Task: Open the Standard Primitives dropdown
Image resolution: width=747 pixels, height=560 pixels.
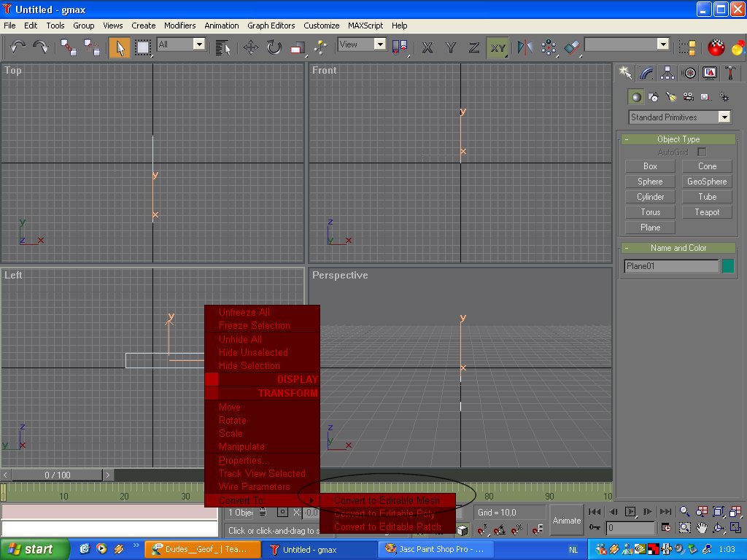Action: pos(679,117)
